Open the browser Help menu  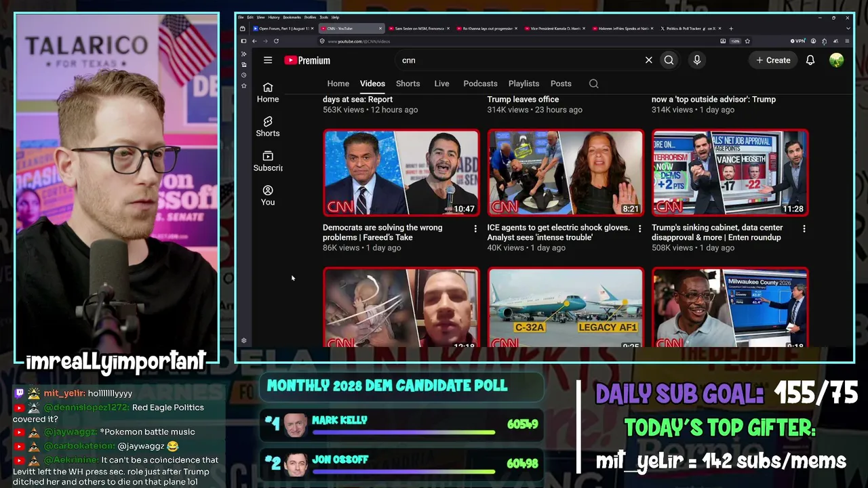point(336,17)
